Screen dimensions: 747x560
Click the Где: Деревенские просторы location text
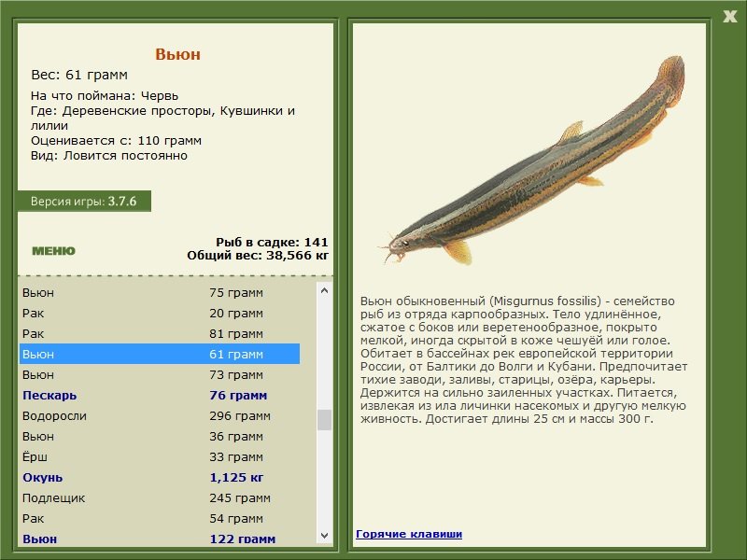162,119
